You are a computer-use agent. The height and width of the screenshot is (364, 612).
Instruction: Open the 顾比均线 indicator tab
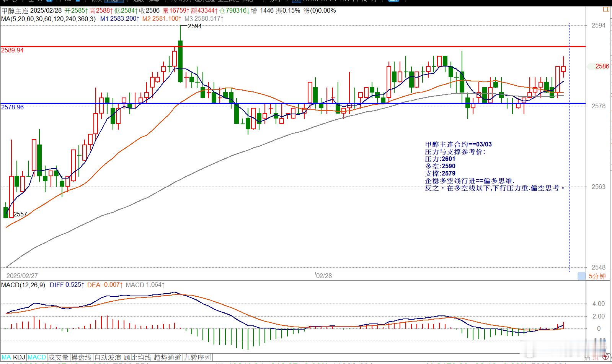point(138,357)
